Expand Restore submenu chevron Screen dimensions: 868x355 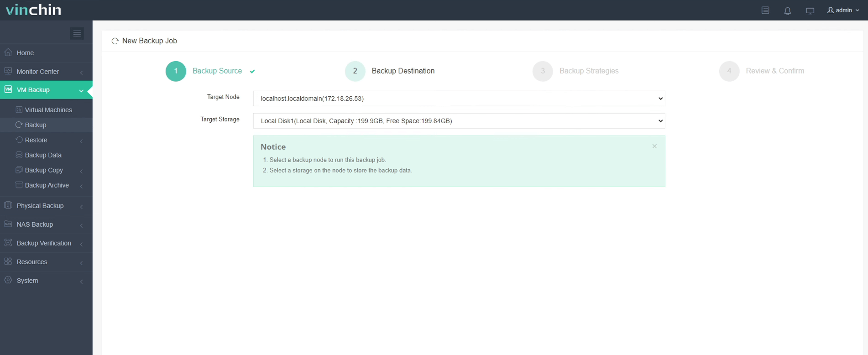pos(81,141)
